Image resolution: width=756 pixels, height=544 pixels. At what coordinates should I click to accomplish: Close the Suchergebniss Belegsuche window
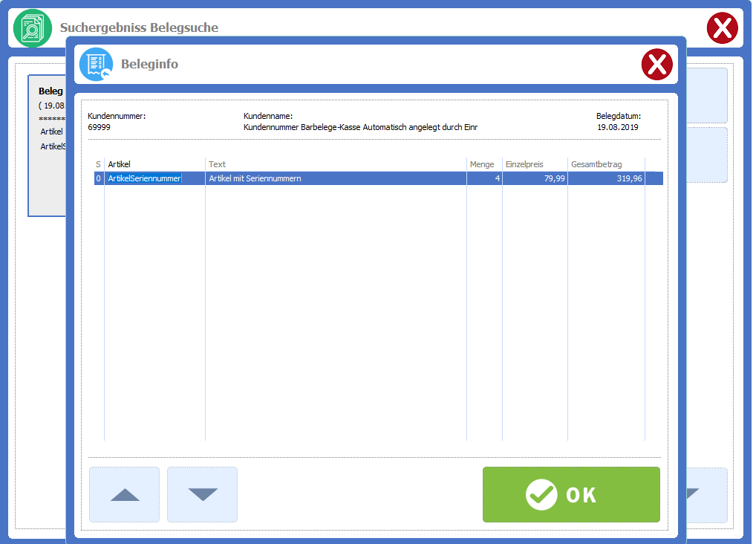click(721, 28)
